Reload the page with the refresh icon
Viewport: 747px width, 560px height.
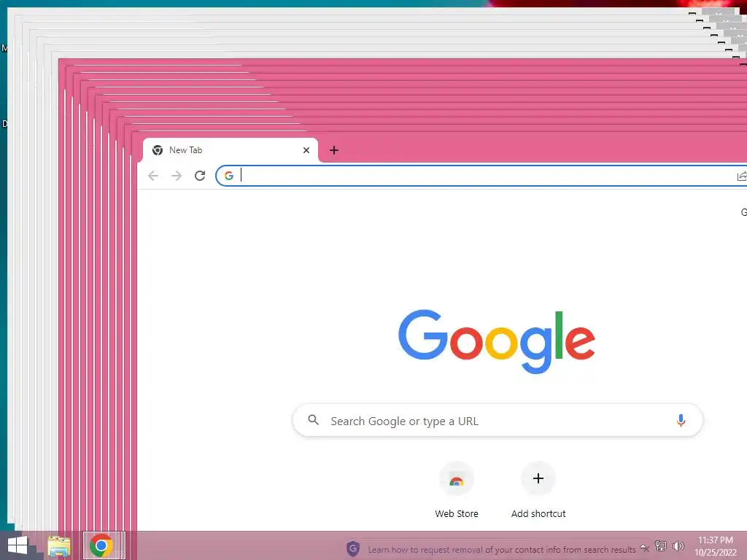tap(200, 176)
